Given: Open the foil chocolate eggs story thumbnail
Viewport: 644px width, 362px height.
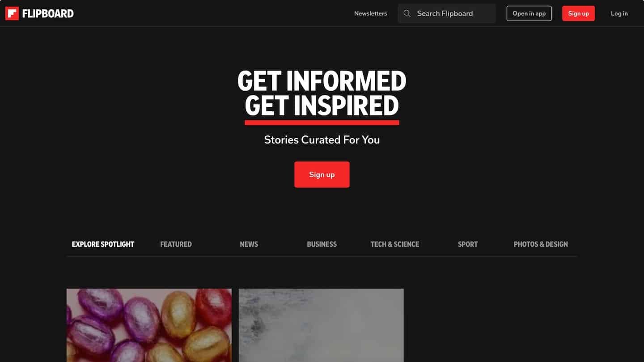Looking at the screenshot, I should tap(149, 325).
